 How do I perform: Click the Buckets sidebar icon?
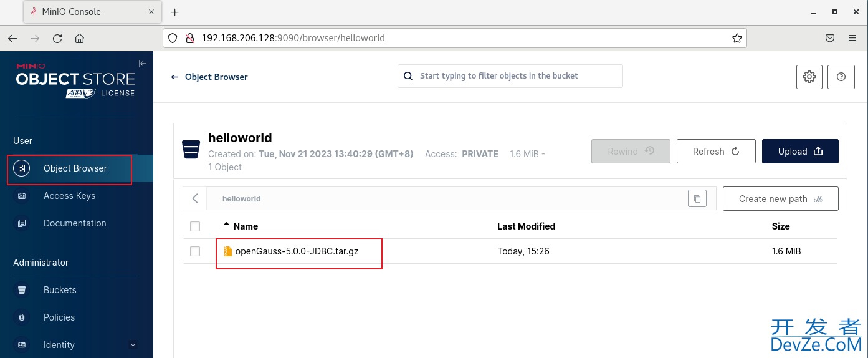[22, 290]
